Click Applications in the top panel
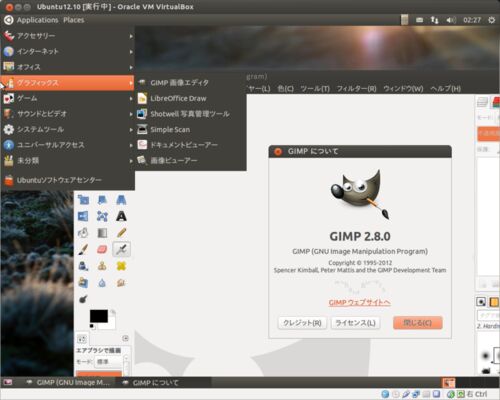The height and width of the screenshot is (400, 500). pos(37,20)
